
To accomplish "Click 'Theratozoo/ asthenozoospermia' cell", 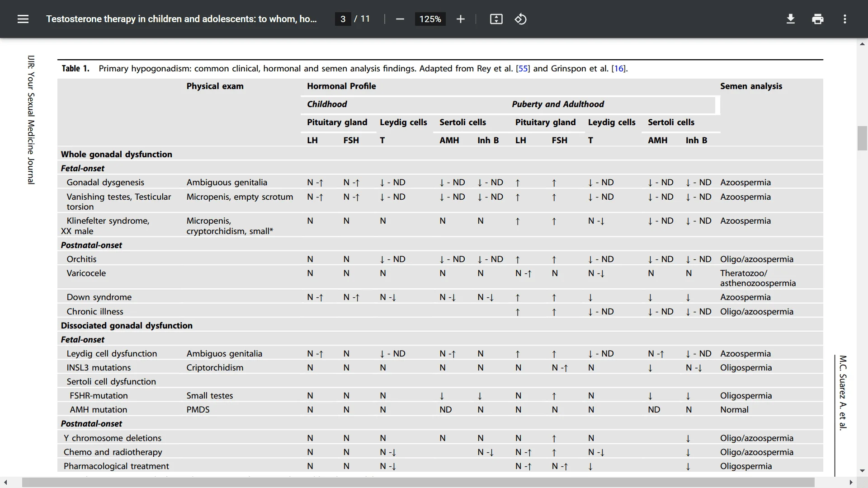I will pyautogui.click(x=758, y=278).
